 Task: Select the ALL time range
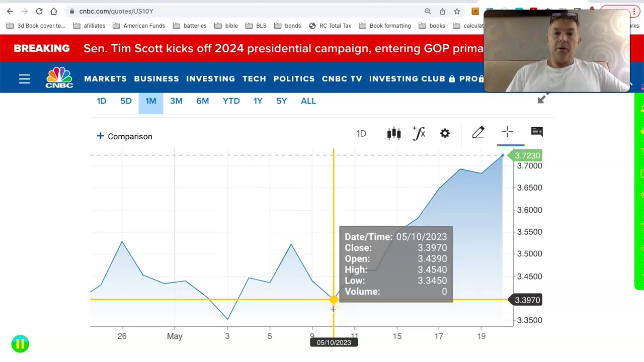pyautogui.click(x=308, y=101)
